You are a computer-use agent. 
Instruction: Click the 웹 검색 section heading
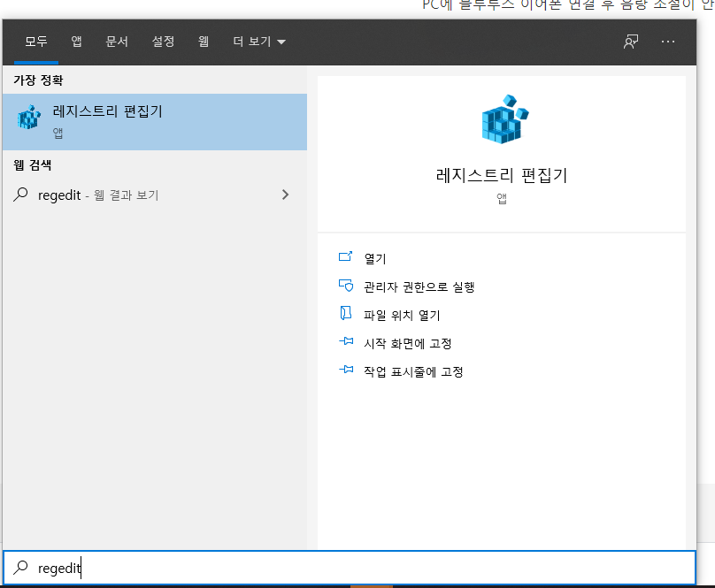[33, 165]
